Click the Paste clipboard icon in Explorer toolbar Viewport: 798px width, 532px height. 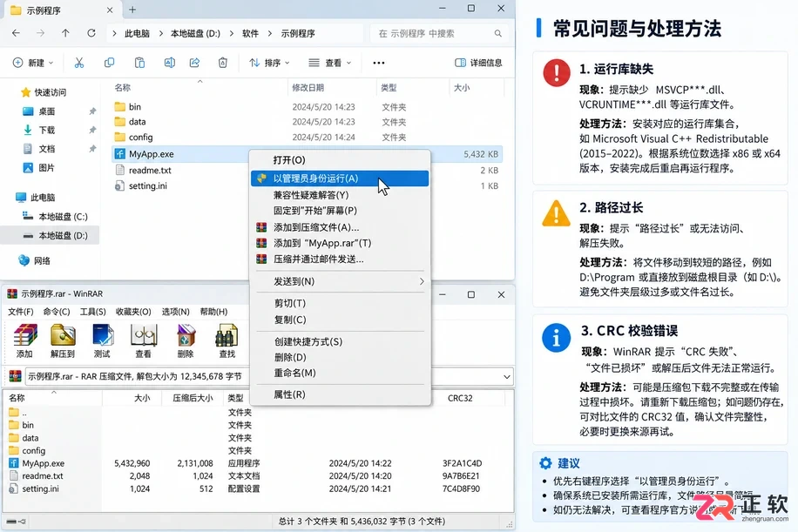tap(139, 63)
